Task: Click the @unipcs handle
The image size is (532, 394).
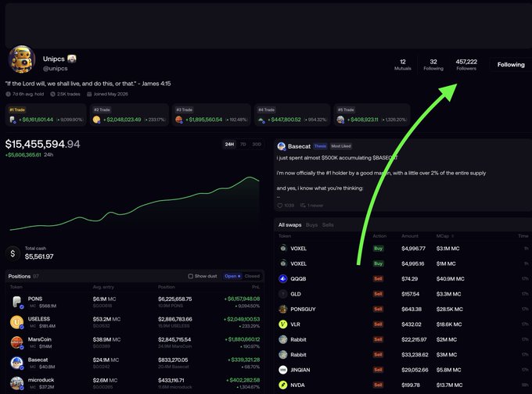Action: point(55,69)
